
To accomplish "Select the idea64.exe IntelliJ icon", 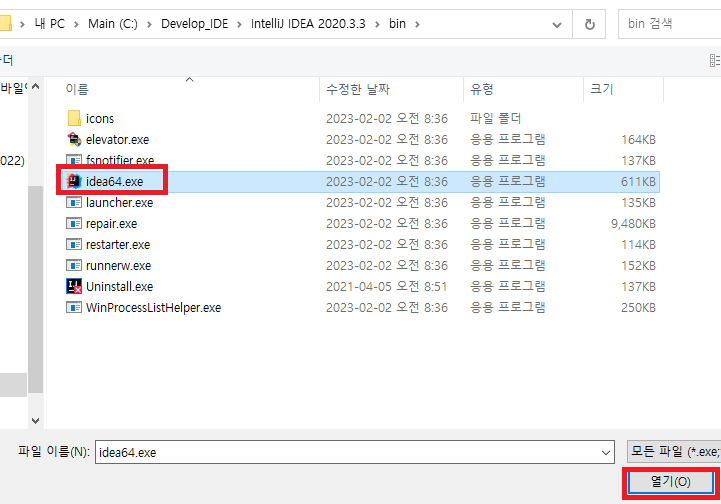I will click(74, 181).
